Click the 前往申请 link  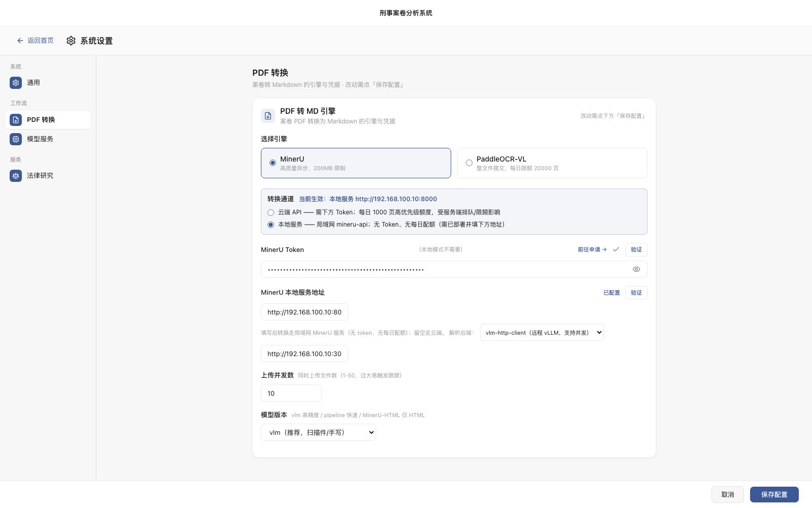point(592,249)
